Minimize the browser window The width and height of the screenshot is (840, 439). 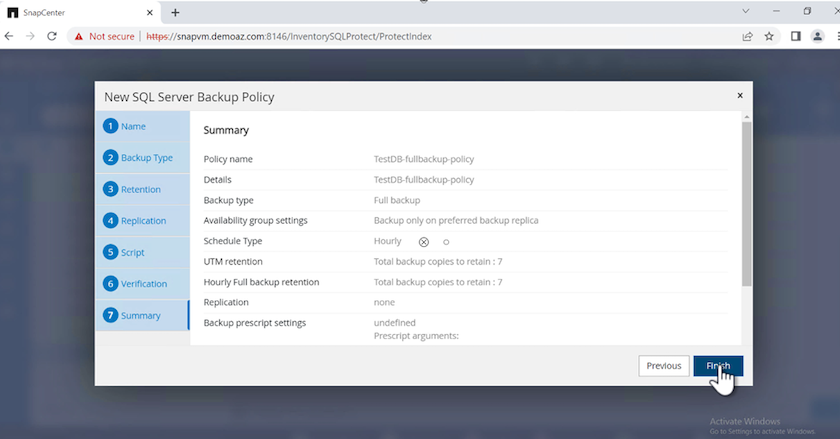[x=776, y=11]
